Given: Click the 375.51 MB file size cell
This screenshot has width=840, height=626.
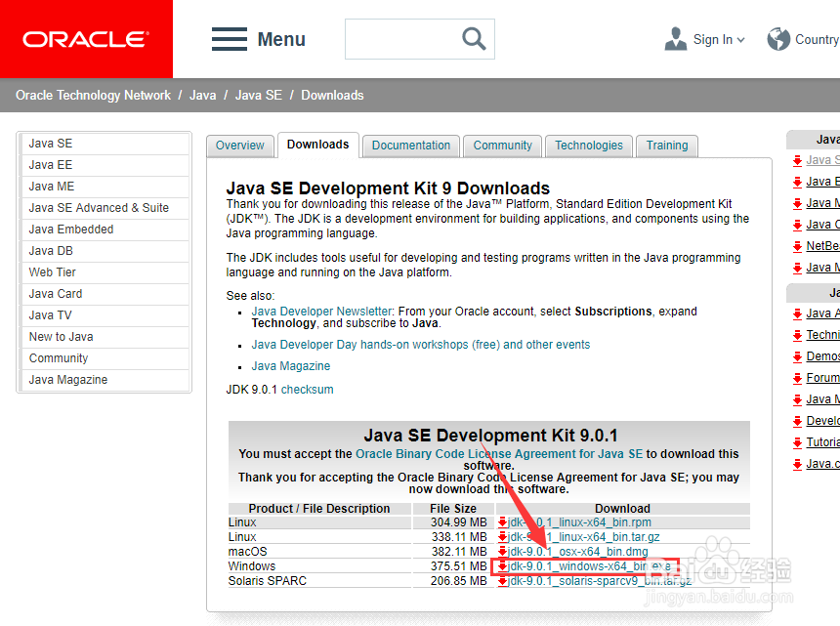Looking at the screenshot, I should click(453, 566).
